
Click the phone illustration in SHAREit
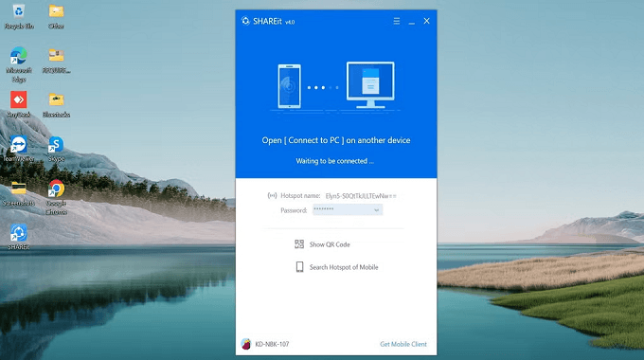point(290,86)
